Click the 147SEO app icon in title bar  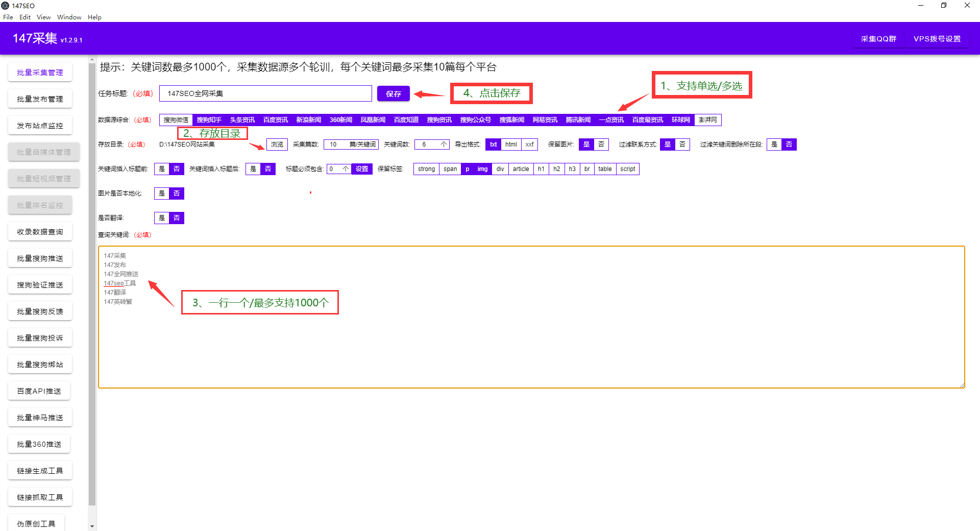[x=5, y=6]
